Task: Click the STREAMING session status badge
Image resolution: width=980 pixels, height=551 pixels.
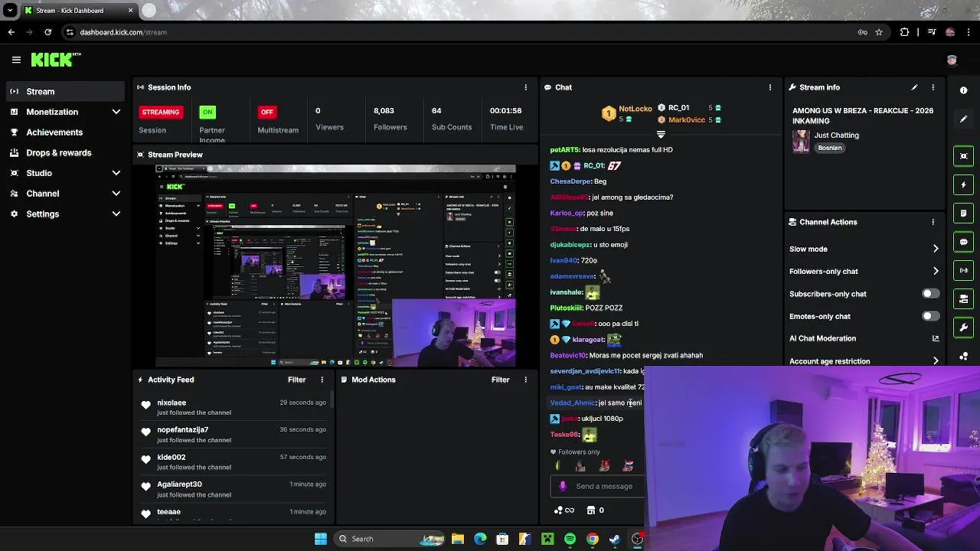Action: click(x=160, y=112)
